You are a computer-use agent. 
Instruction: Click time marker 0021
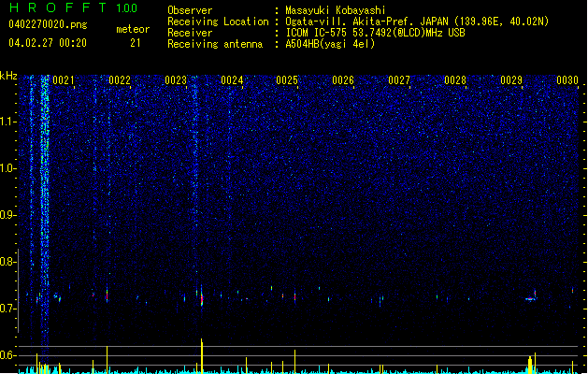(x=64, y=79)
